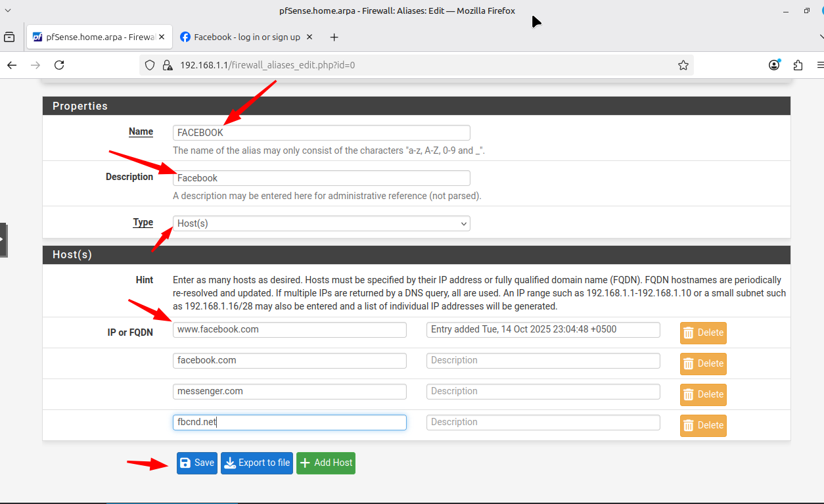This screenshot has height=504, width=824.
Task: Select the pfSense.home.arpa Firewall tab
Action: tap(92, 37)
